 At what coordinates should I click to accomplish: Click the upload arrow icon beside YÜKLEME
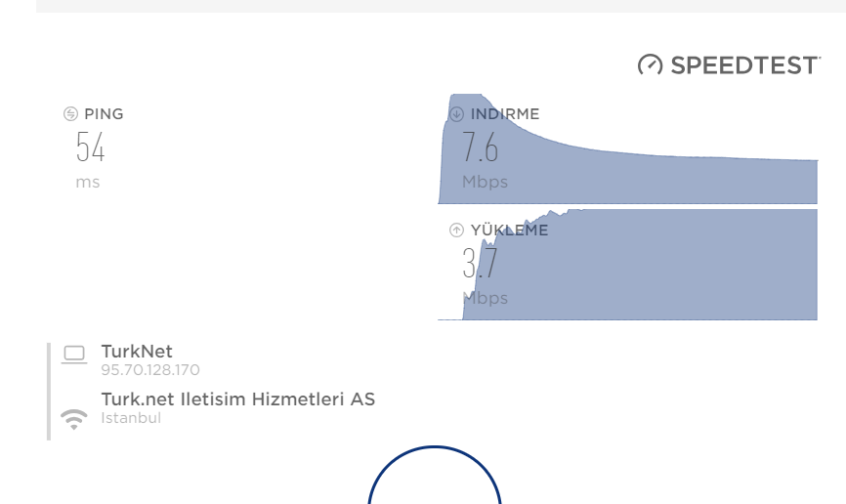pos(456,230)
